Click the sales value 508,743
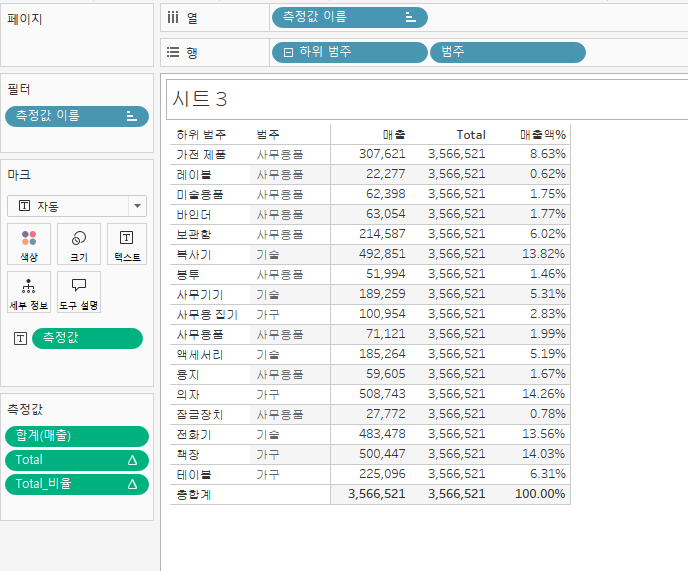This screenshot has height=571, width=688. pos(382,394)
